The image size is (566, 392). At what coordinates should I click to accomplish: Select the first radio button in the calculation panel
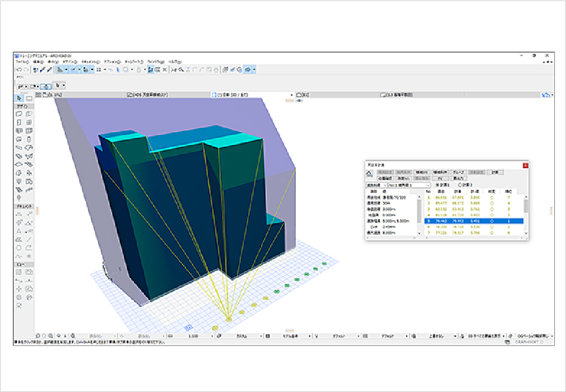438,185
